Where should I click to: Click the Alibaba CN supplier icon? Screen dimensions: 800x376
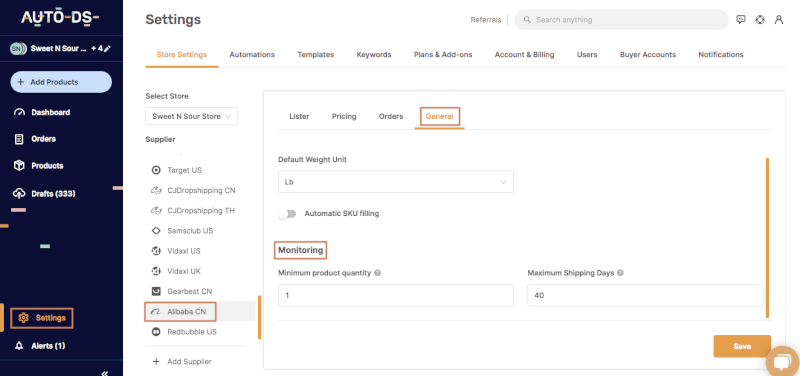(x=155, y=311)
